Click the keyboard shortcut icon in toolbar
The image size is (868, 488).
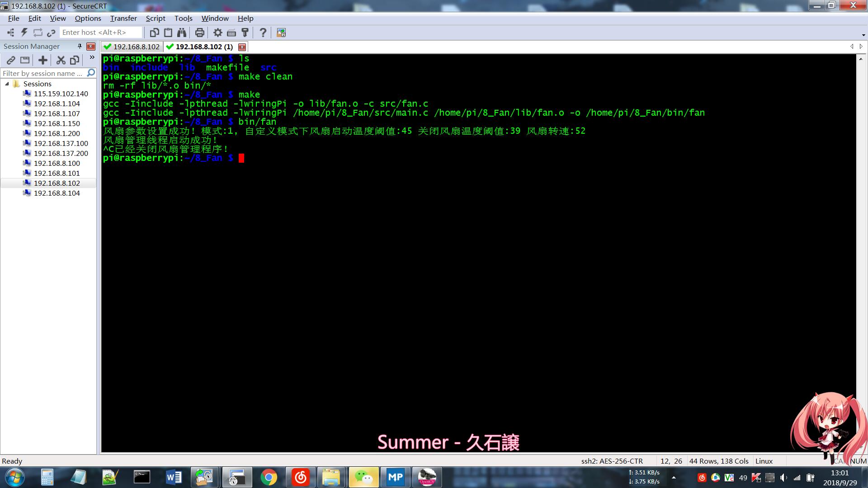(231, 32)
